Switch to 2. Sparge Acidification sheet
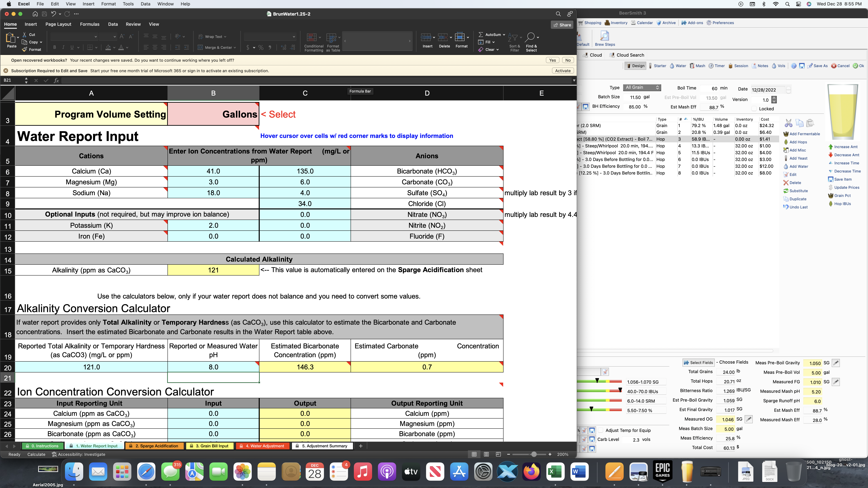 154,446
